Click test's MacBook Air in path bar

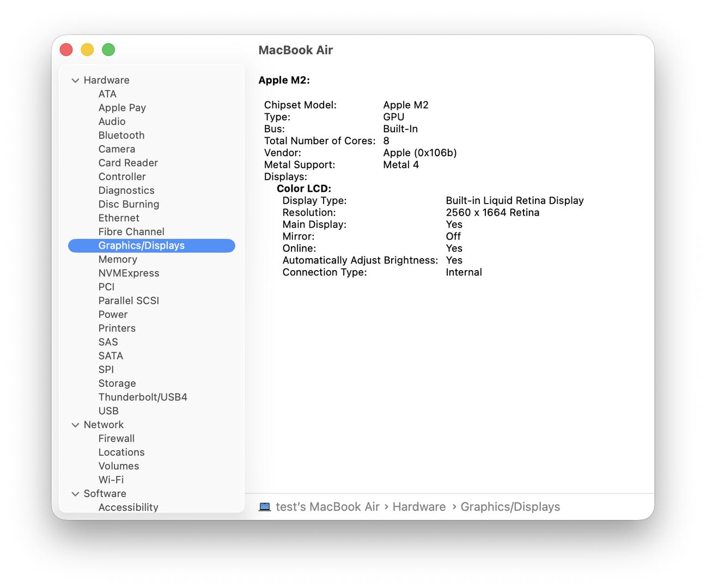point(327,507)
